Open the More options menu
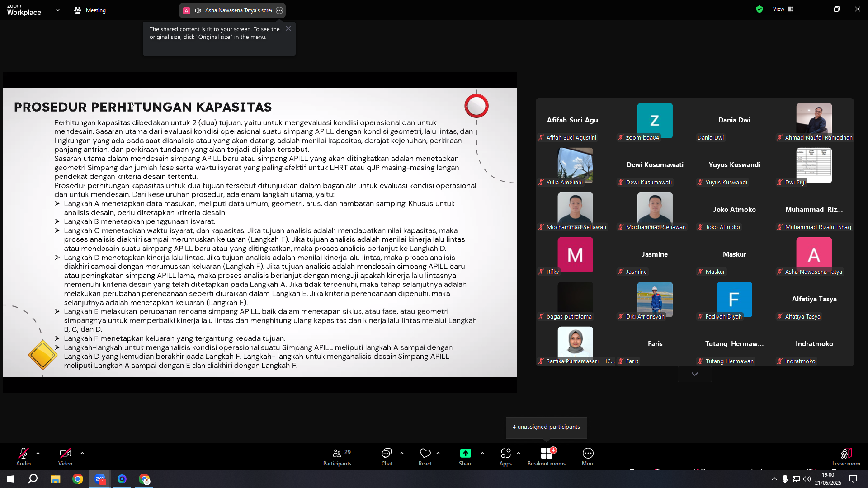868x488 pixels. (x=588, y=457)
